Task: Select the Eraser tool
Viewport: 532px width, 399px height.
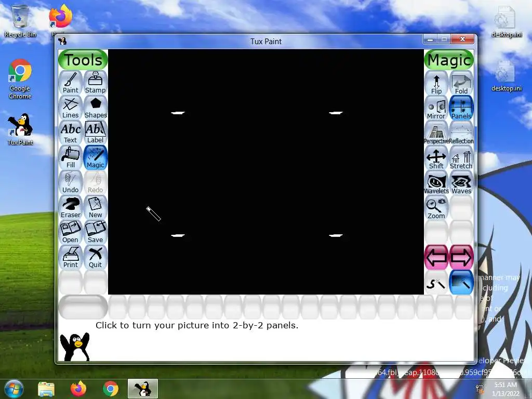Action: click(x=71, y=207)
